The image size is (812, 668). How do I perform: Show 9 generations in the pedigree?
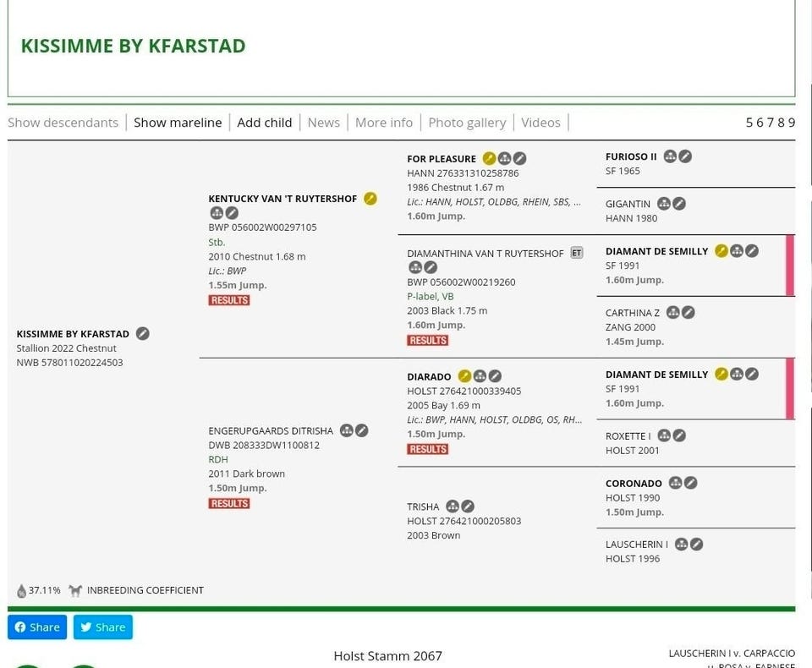(792, 123)
